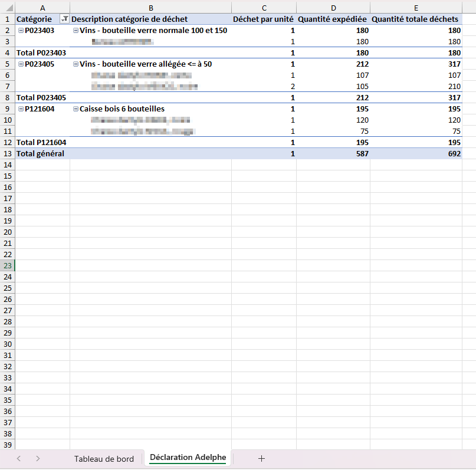Click the previous sheet navigation arrow
The image size is (476, 470).
pos(19,458)
